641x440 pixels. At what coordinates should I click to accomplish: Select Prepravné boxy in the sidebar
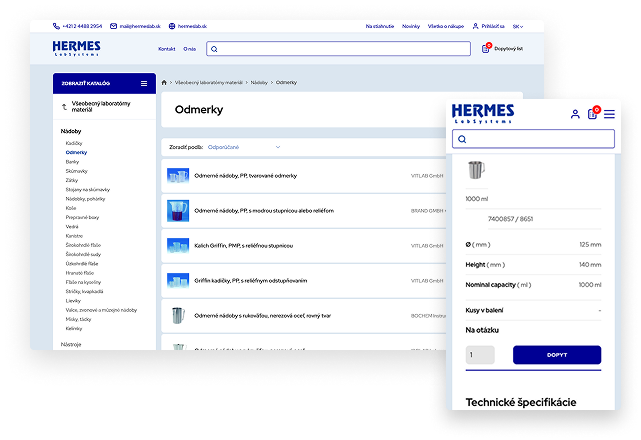click(82, 218)
